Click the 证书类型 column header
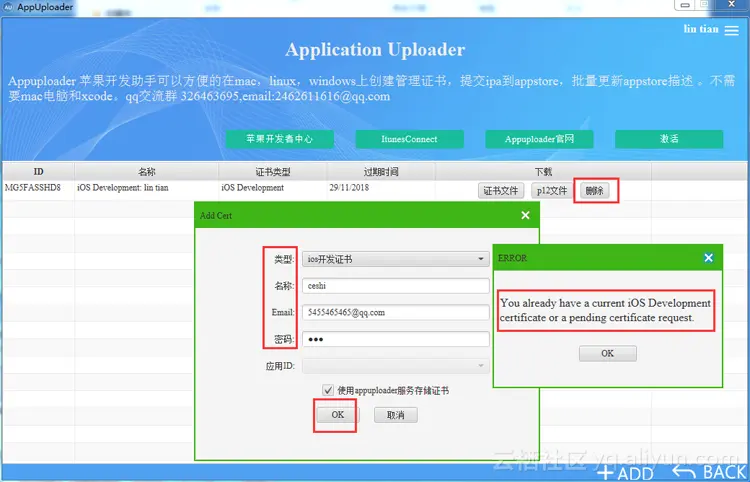Image resolution: width=750 pixels, height=482 pixels. point(273,172)
